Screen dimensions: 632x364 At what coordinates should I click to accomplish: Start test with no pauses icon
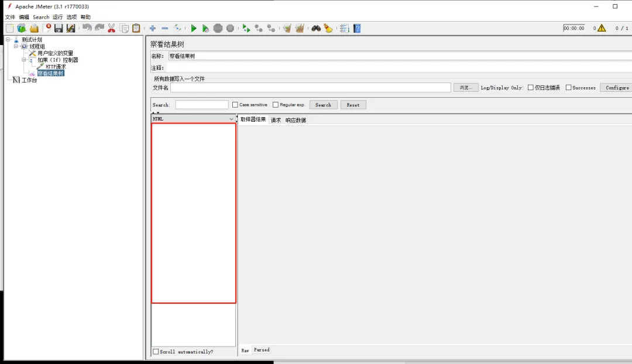tap(205, 28)
